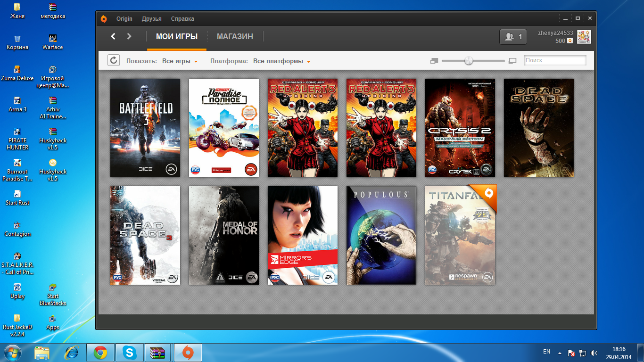Open the friends list counter button
The width and height of the screenshot is (644, 362).
(x=513, y=36)
